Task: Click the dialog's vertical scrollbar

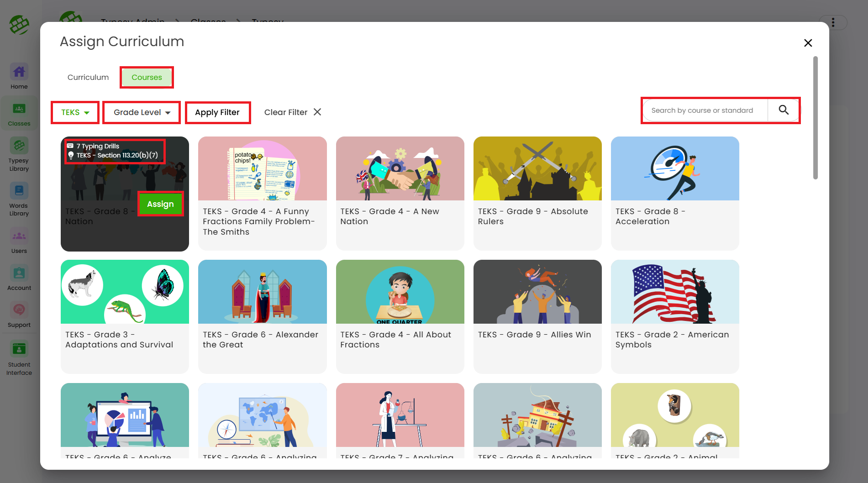Action: [x=815, y=118]
